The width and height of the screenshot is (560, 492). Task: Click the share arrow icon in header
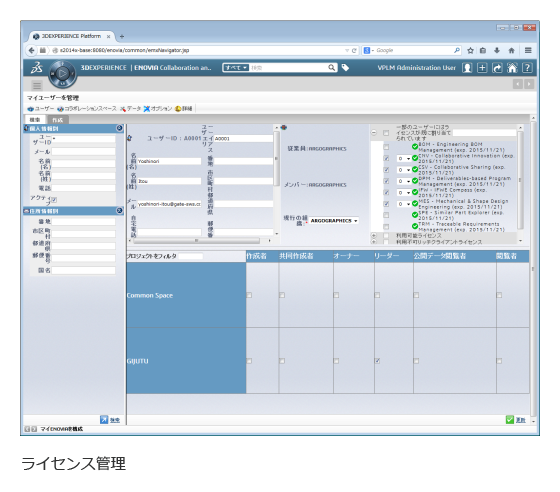[497, 67]
